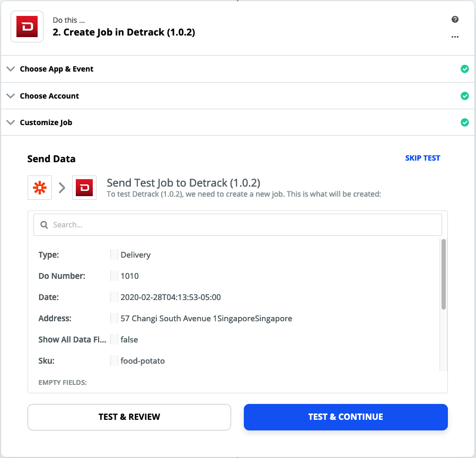This screenshot has height=458, width=476.
Task: Click the false value
Action: pyautogui.click(x=129, y=339)
